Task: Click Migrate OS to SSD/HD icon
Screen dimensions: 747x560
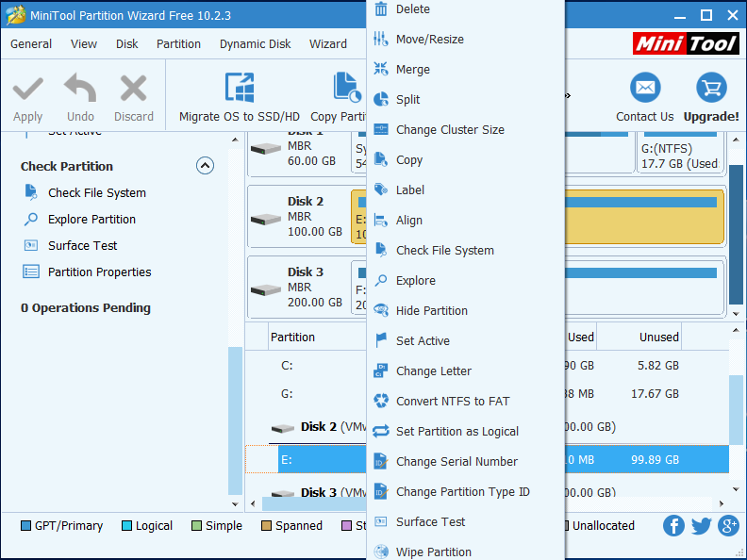Action: [x=240, y=88]
